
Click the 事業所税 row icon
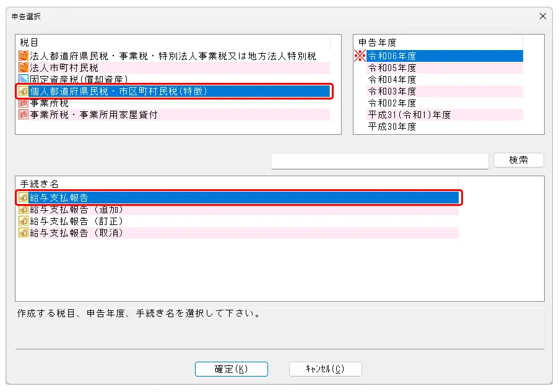tap(24, 103)
